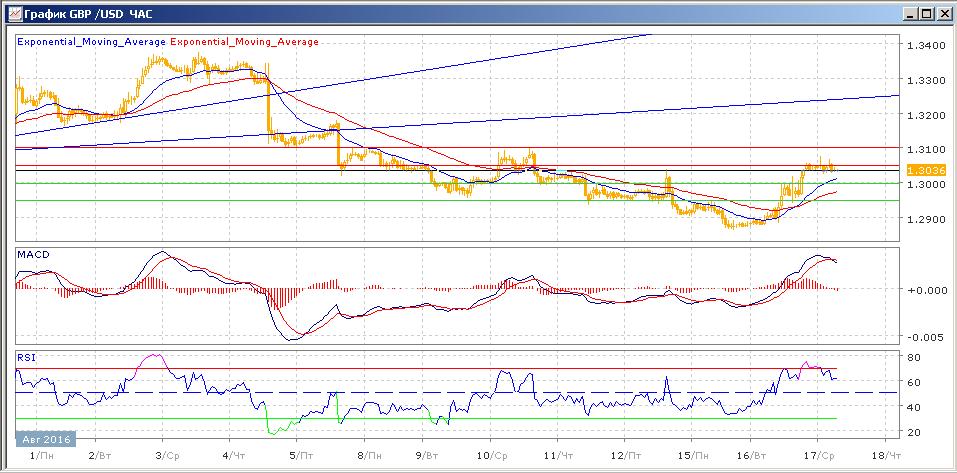Click the -0.005 MACD axis label
The image size is (957, 473).
click(x=926, y=338)
